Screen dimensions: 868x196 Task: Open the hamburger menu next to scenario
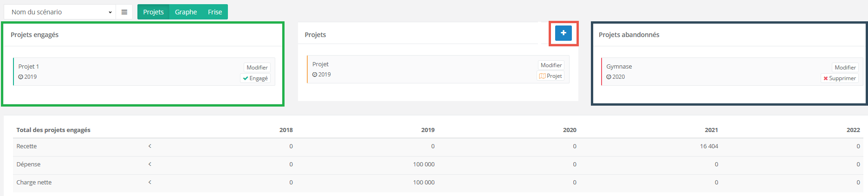124,12
